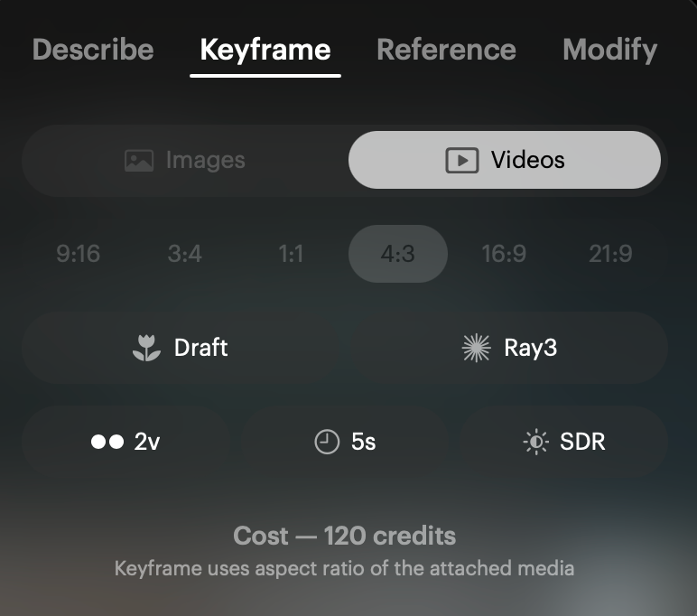Choose the 4:3 aspect ratio

pyautogui.click(x=398, y=254)
